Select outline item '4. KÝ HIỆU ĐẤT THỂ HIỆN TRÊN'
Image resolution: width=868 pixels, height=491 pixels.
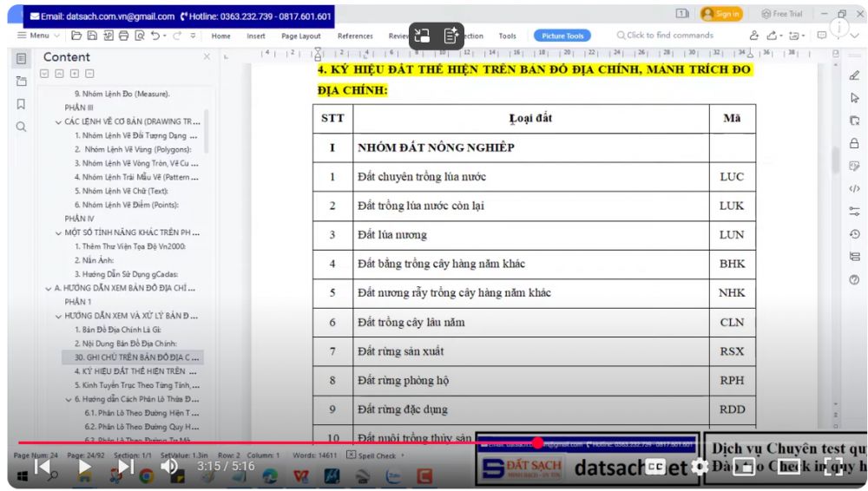pos(135,371)
